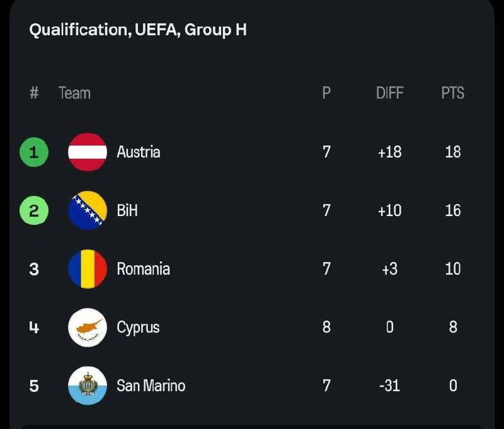504x429 pixels.
Task: Click the DIFF column header
Action: click(x=389, y=93)
